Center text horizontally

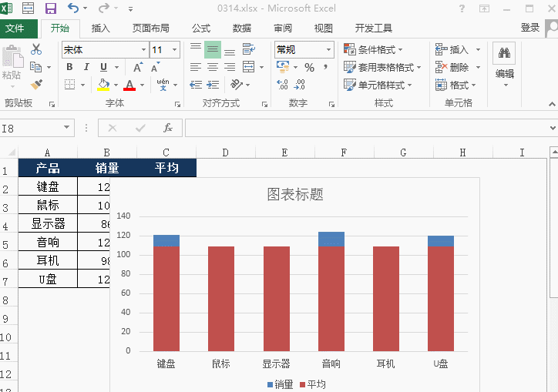tap(213, 67)
